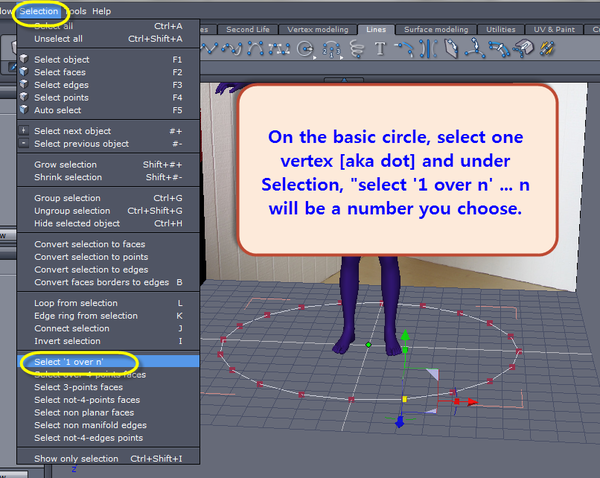Viewport: 600px width, 478px height.
Task: Select the Text tool T icon
Action: 380,49
